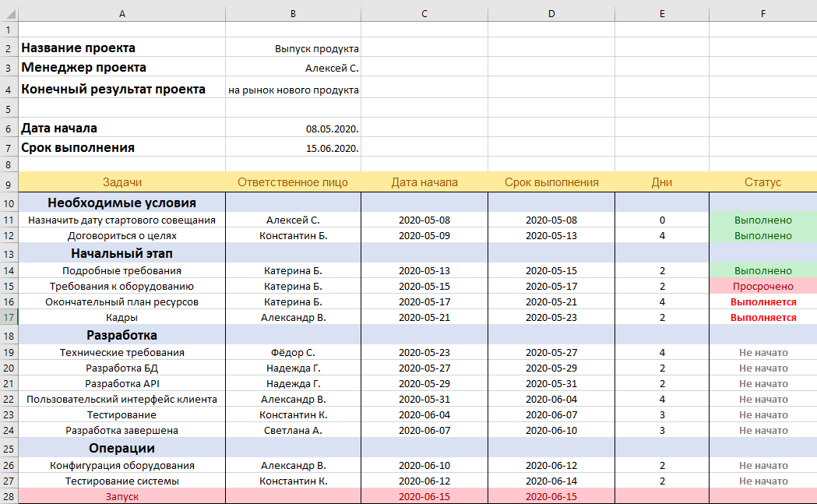Screen dimensions: 817x504
Task: Click 'Выполнено' status in row 11
Action: [763, 220]
